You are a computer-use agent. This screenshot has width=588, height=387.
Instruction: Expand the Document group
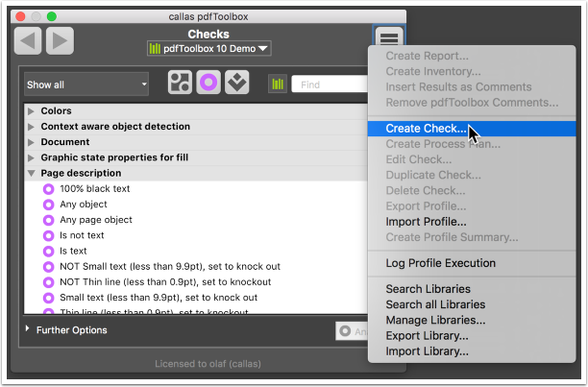pos(31,142)
